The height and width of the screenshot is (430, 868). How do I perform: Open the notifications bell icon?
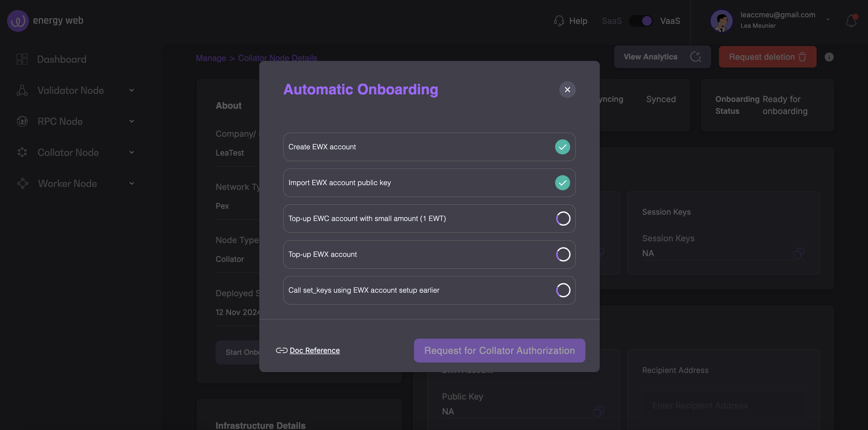[x=851, y=21]
